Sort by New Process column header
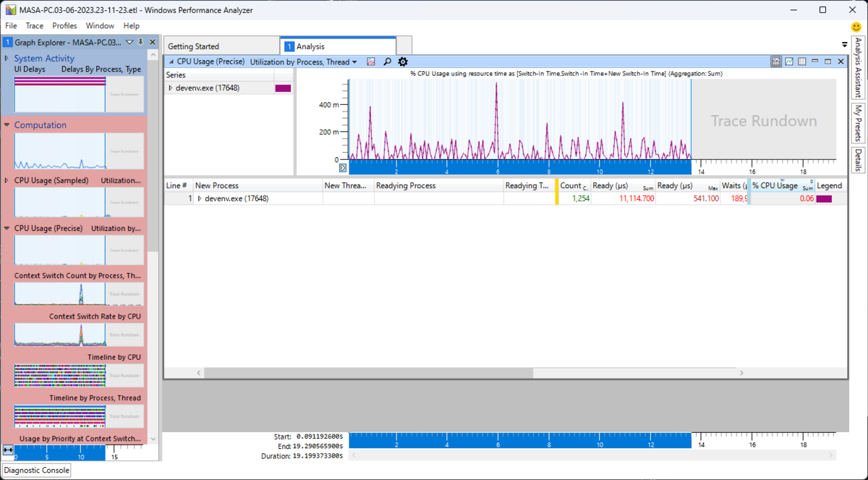 click(x=258, y=186)
